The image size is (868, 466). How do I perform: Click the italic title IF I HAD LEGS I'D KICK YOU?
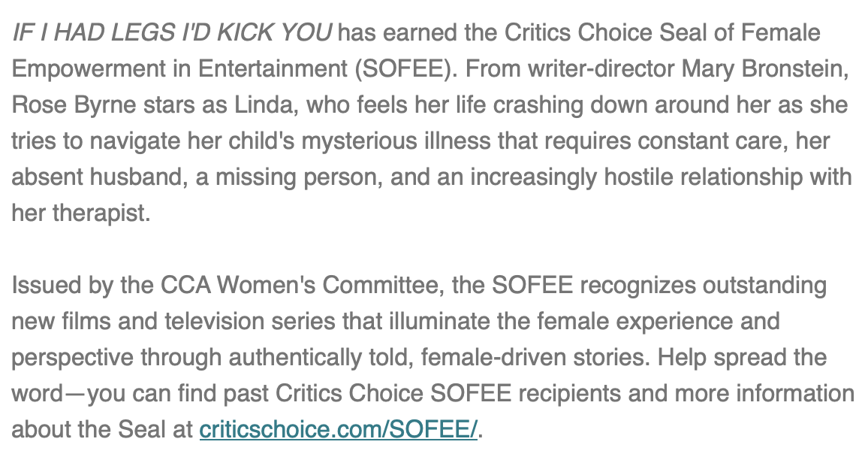[171, 33]
